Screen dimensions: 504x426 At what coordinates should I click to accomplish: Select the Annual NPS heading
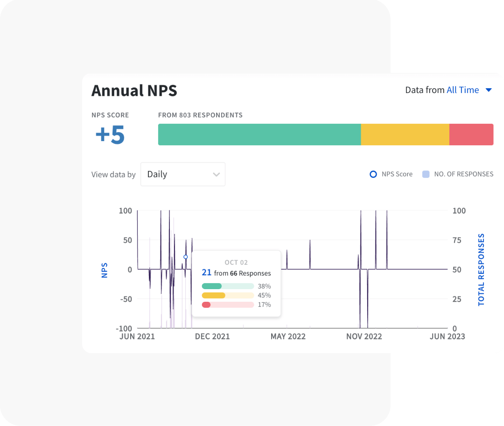click(134, 91)
